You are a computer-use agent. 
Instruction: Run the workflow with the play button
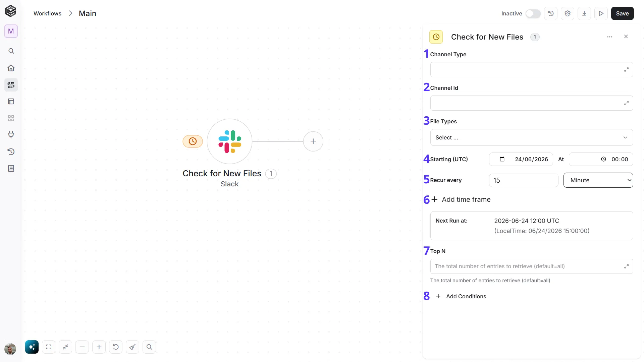(601, 13)
